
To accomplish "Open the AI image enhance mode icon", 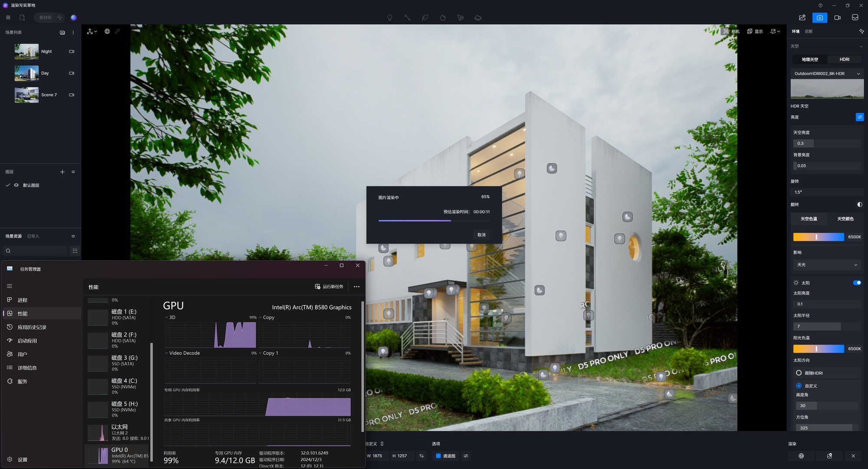I will pos(802,17).
